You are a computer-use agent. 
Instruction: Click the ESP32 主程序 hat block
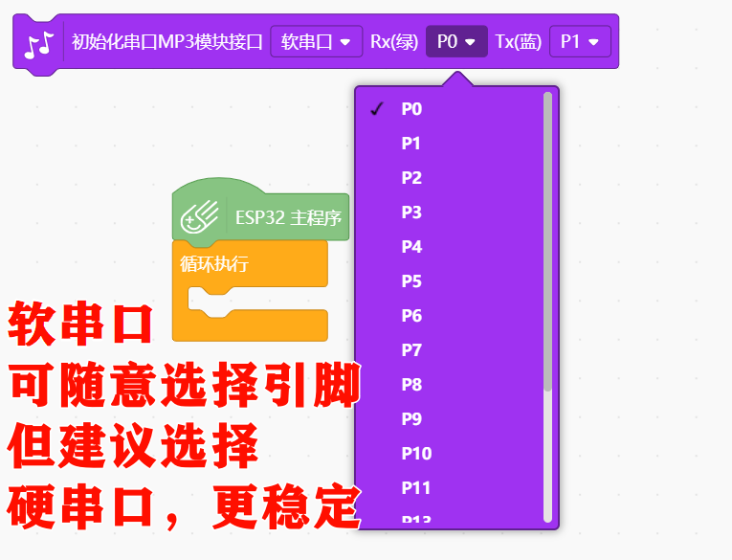[x=260, y=211]
